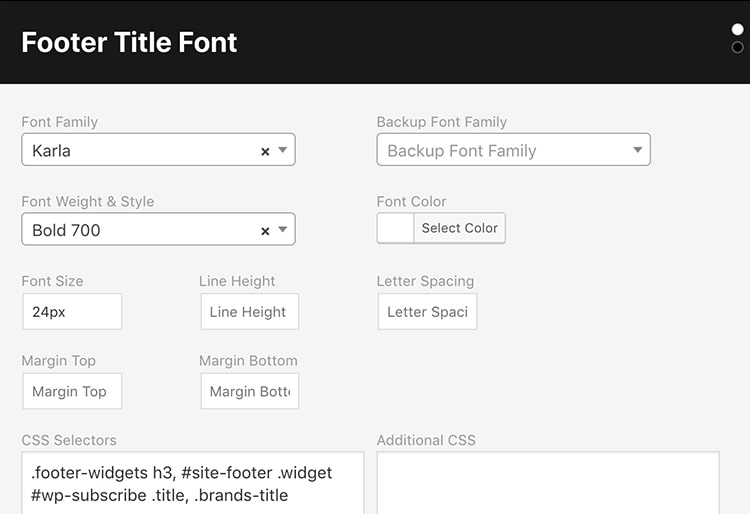Viewport: 750px width, 514px height.
Task: Click the Backup Font Family placeholder text
Action: click(x=462, y=151)
